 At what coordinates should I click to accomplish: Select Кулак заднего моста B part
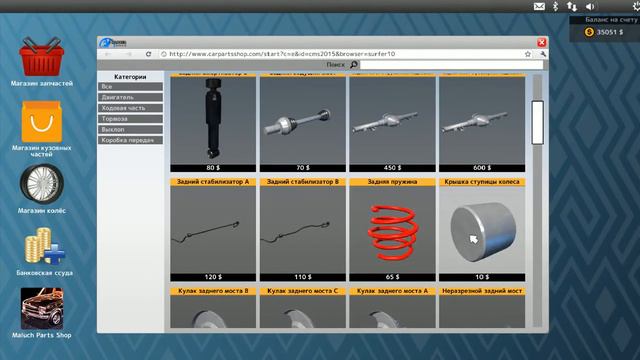213,307
